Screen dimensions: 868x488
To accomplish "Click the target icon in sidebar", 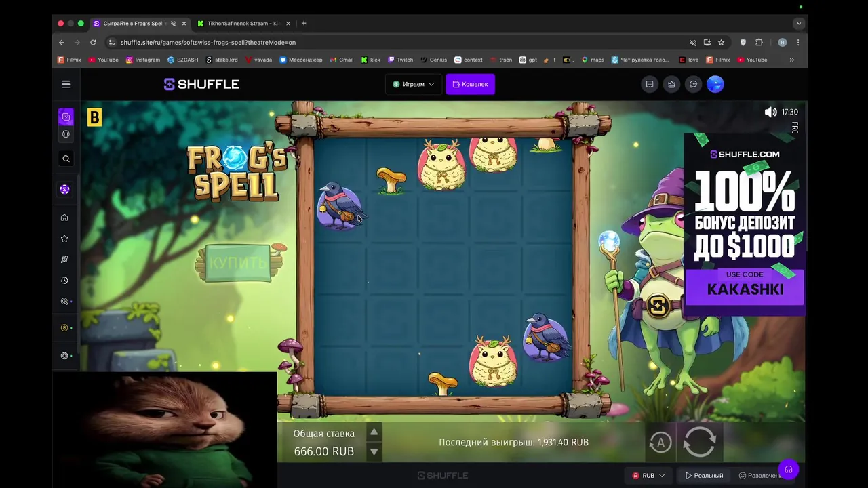I will 64,302.
